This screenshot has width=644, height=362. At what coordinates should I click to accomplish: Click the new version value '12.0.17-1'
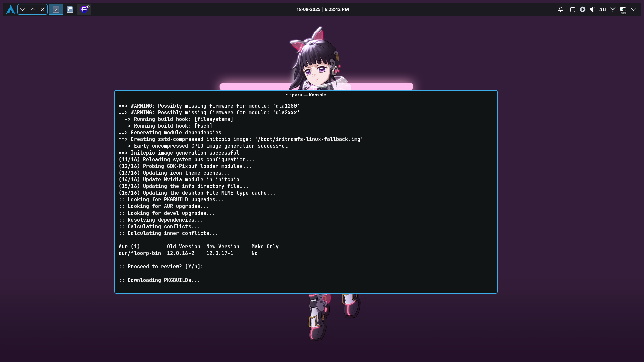click(x=220, y=253)
